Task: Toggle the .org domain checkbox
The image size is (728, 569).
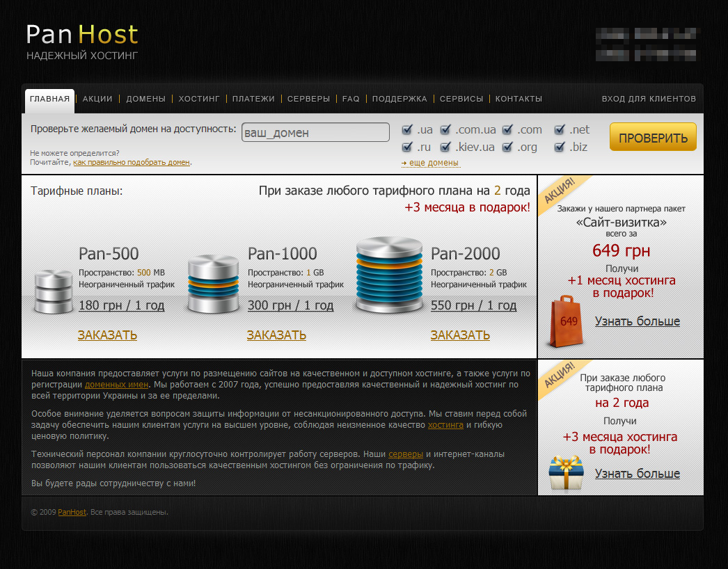Action: pyautogui.click(x=507, y=147)
